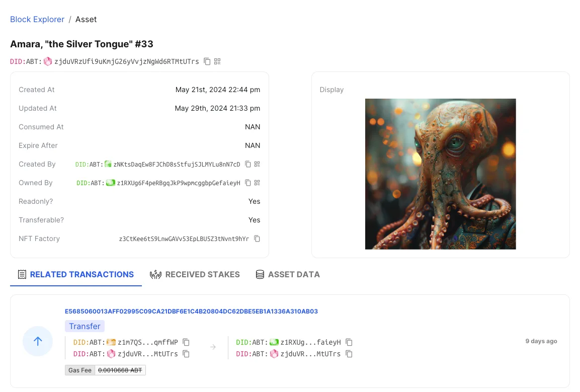Show QR code for Owned By address
580x392 pixels.
257,183
